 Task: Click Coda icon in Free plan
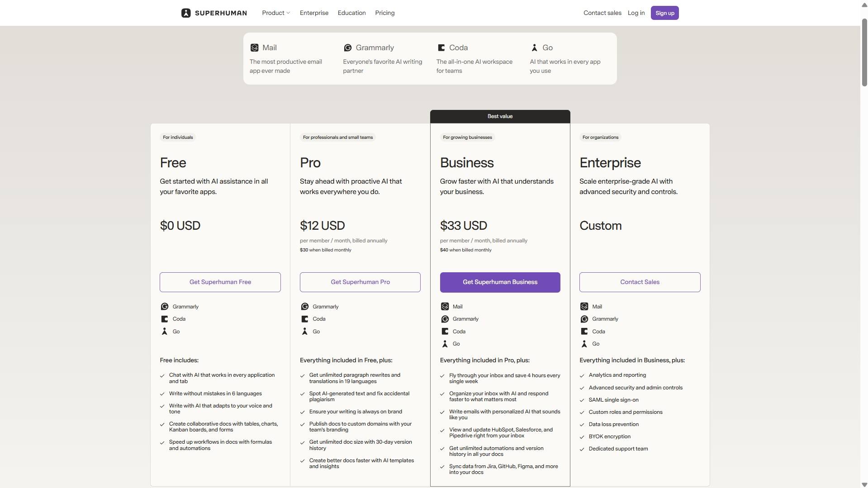(x=165, y=319)
